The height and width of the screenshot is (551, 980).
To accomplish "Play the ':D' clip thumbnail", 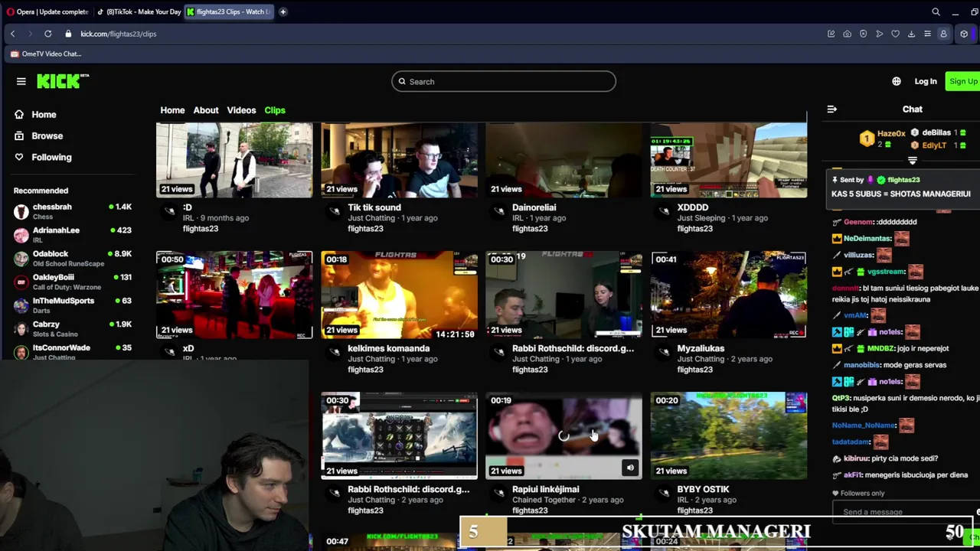I will 234,160.
